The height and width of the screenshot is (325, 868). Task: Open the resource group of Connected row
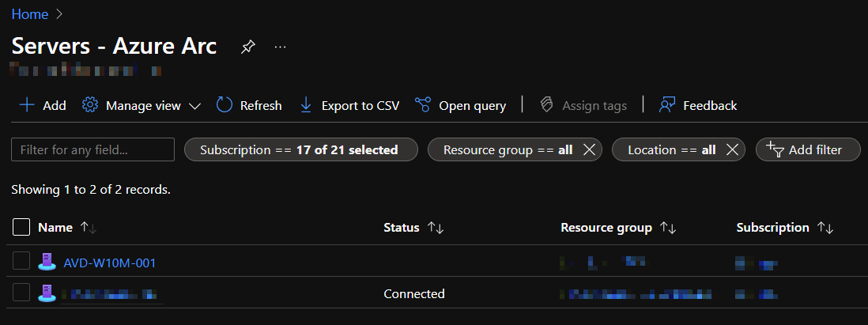click(x=636, y=294)
